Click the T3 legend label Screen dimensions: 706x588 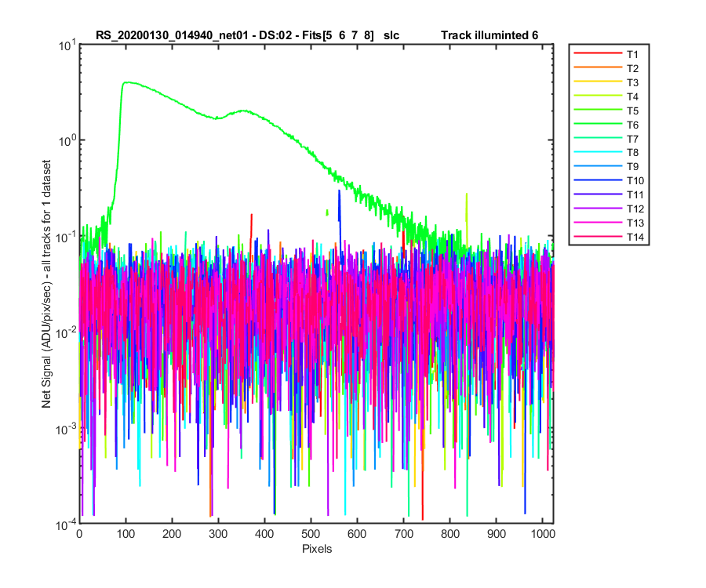click(632, 82)
